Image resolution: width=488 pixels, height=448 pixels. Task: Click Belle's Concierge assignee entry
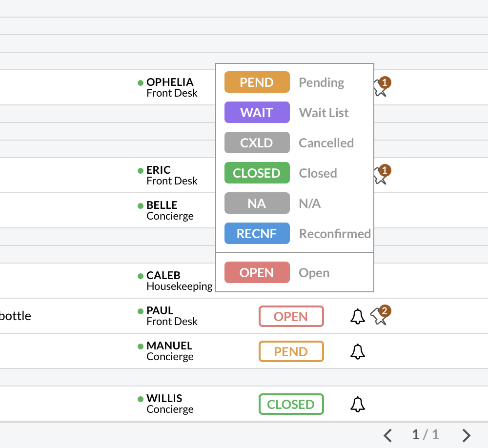click(x=169, y=210)
